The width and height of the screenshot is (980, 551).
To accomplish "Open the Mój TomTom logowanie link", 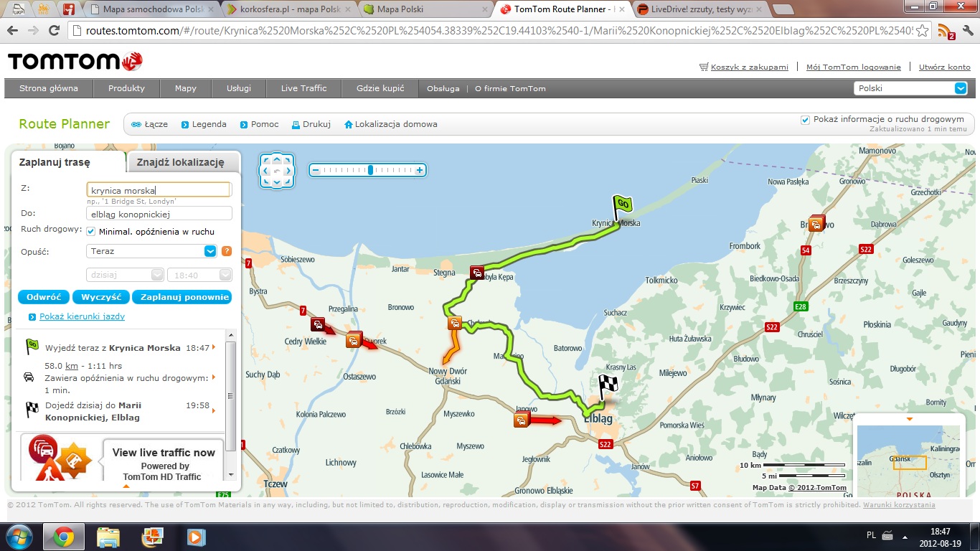I will (853, 67).
